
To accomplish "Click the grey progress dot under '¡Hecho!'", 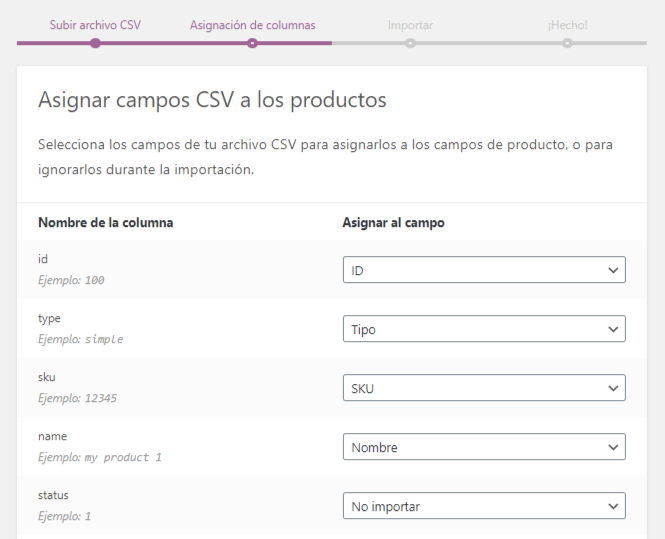I will pyautogui.click(x=567, y=43).
